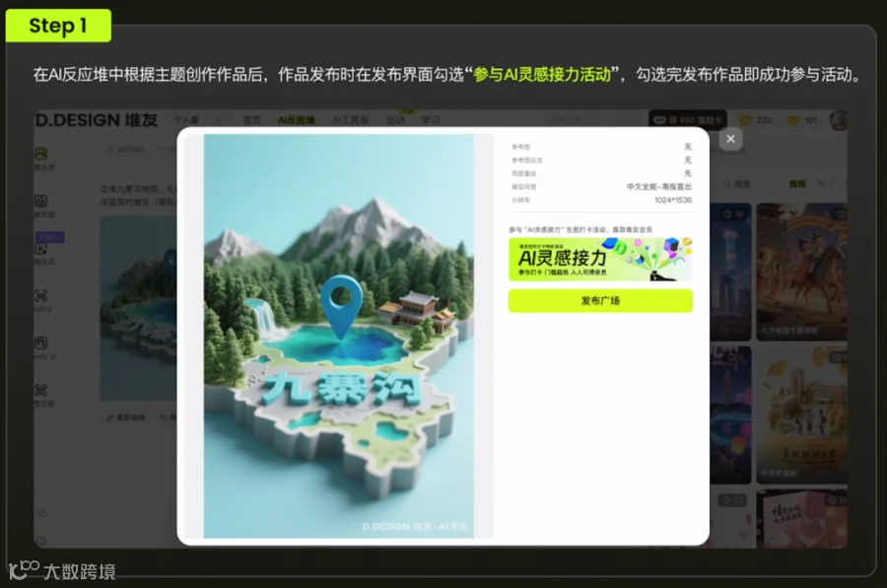Viewport: 887px width, 588px height.
Task: Open the ¥50 coupon claim button
Action: coord(687,120)
